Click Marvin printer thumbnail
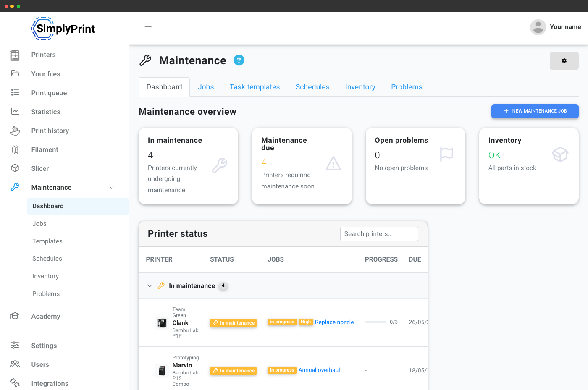Viewport: 588px width, 390px height. point(162,371)
